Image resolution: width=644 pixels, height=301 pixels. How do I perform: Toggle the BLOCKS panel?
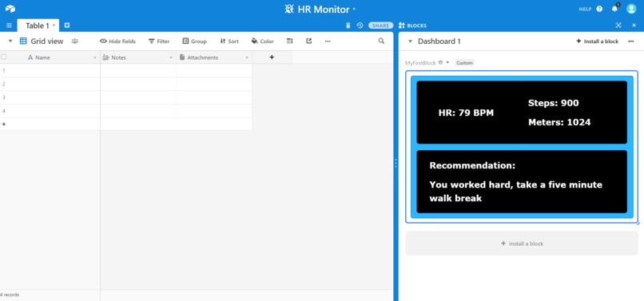412,26
